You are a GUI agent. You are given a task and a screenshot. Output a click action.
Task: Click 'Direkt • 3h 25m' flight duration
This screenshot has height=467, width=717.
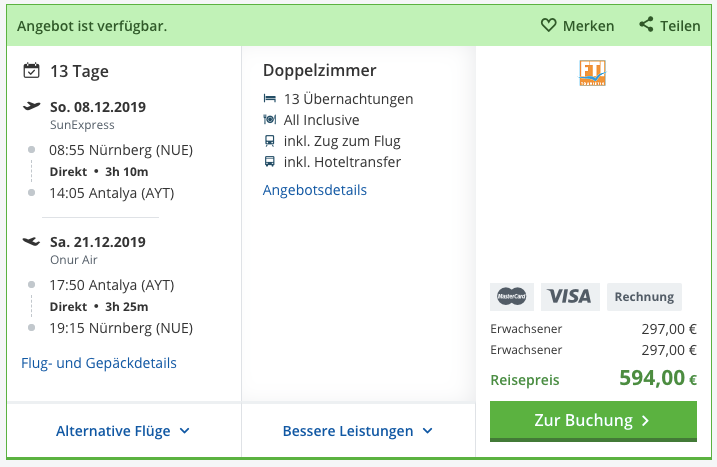click(x=99, y=307)
